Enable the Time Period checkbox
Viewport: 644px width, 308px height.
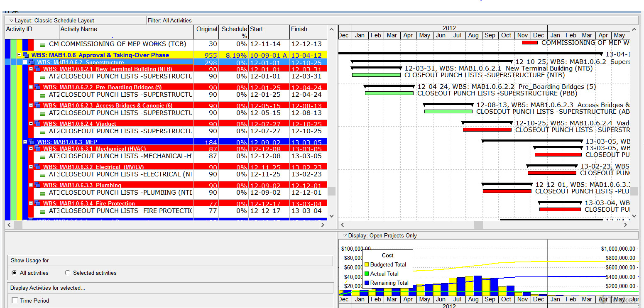15,301
